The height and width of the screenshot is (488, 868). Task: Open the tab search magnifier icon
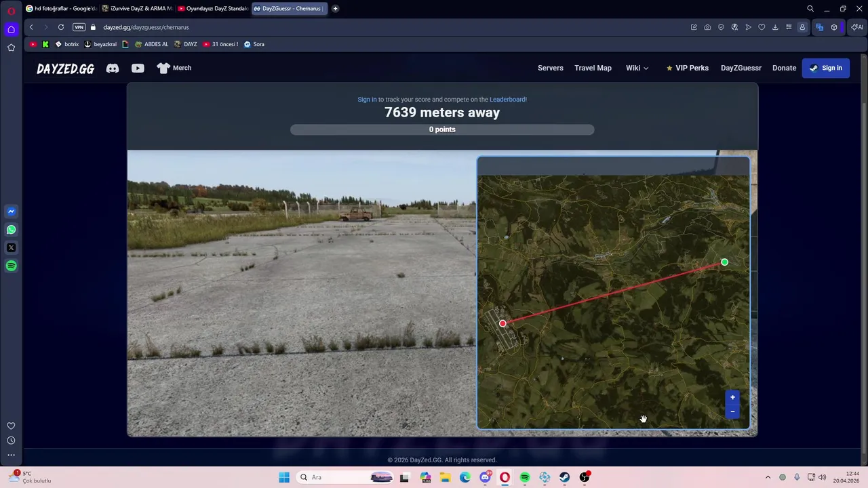point(810,9)
